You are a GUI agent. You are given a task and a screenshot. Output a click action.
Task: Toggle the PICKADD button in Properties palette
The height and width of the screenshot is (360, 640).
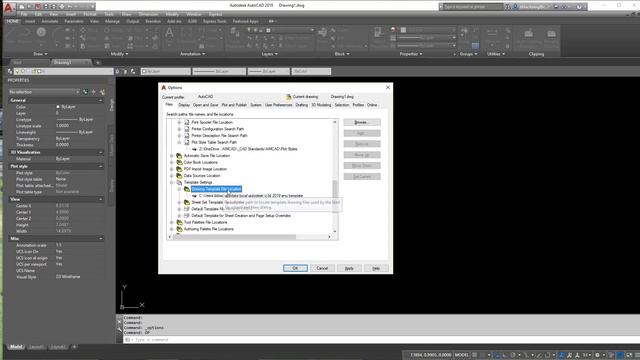click(85, 92)
